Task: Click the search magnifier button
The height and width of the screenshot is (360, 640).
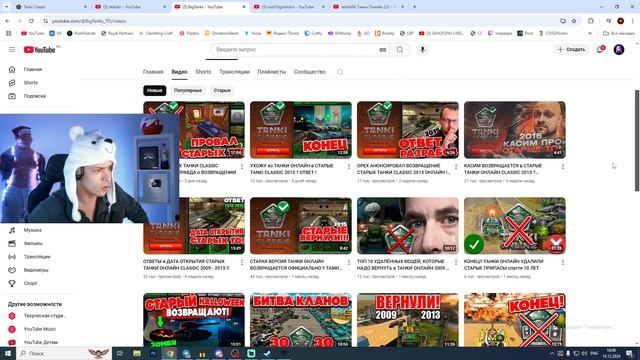Action: 400,49
